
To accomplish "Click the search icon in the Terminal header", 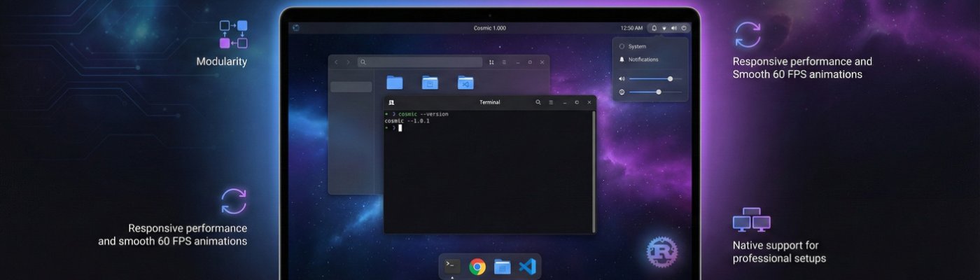I will (x=538, y=102).
